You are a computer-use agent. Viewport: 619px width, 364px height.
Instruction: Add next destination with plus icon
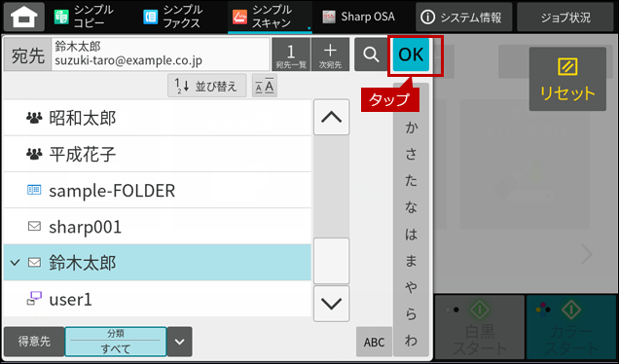[x=330, y=55]
